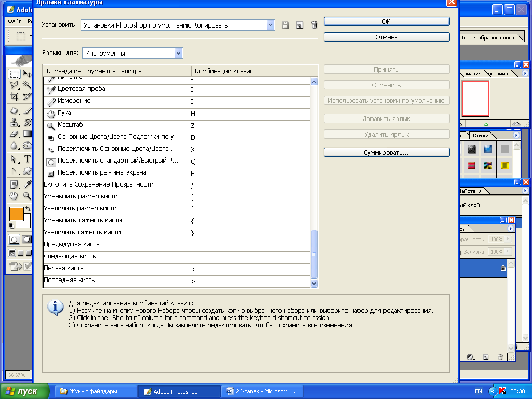Click the OK button
This screenshot has width=532, height=399.
387,21
